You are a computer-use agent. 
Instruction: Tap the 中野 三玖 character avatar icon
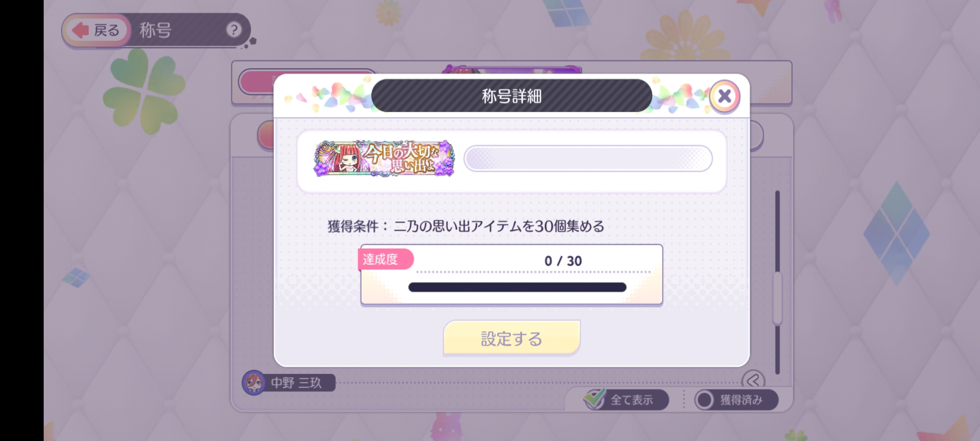click(254, 383)
